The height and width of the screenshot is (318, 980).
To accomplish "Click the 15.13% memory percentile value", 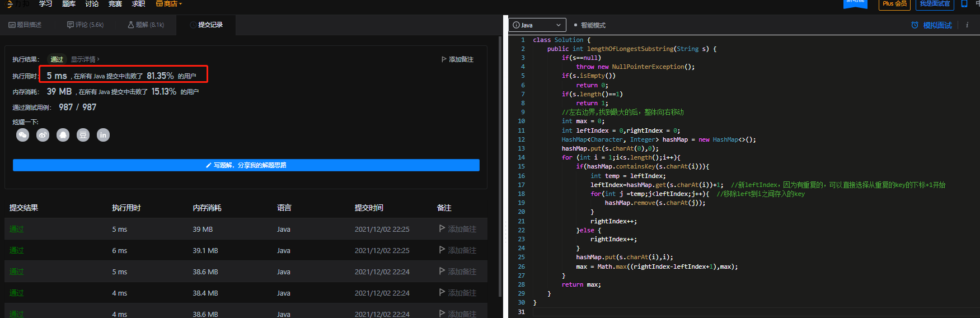I will click(164, 91).
